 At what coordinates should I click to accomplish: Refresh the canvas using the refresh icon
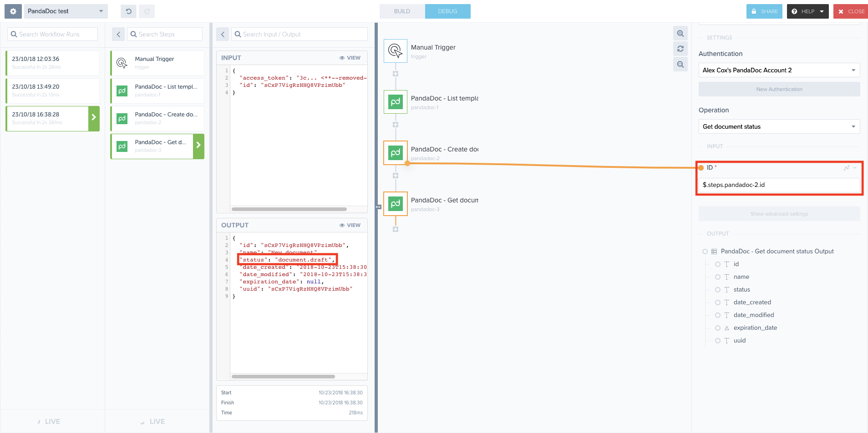680,49
